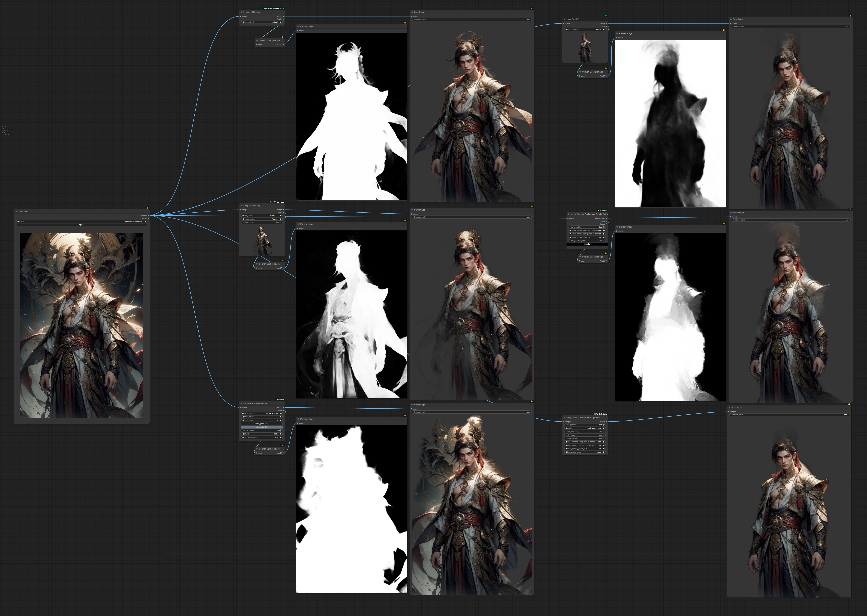This screenshot has width=867, height=616.
Task: Open image_output dropdown on ImageRemBG node
Action: tap(585, 29)
